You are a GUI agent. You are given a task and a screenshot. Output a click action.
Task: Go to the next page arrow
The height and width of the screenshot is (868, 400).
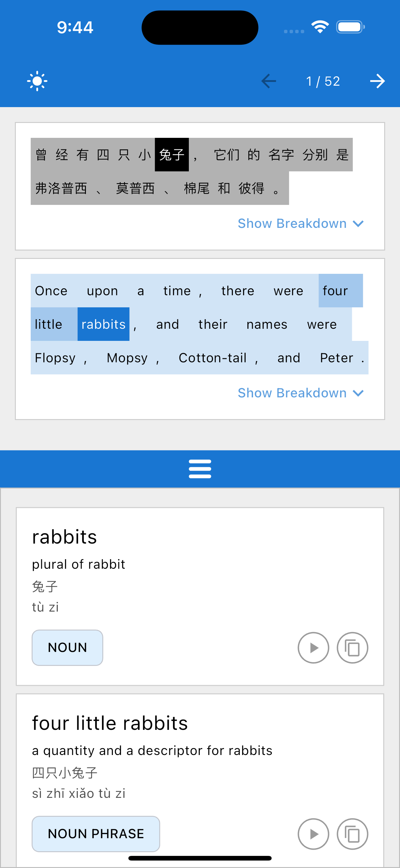(377, 81)
